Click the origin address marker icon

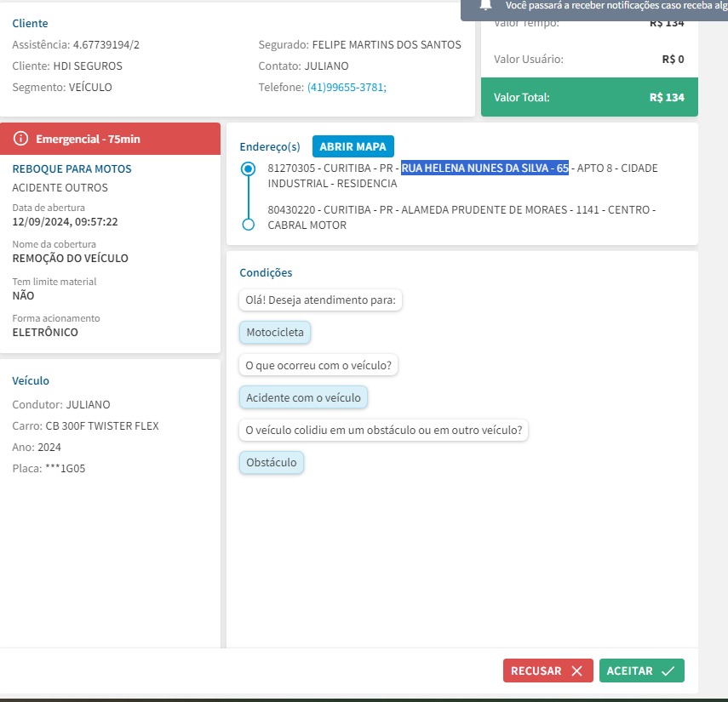click(x=249, y=168)
